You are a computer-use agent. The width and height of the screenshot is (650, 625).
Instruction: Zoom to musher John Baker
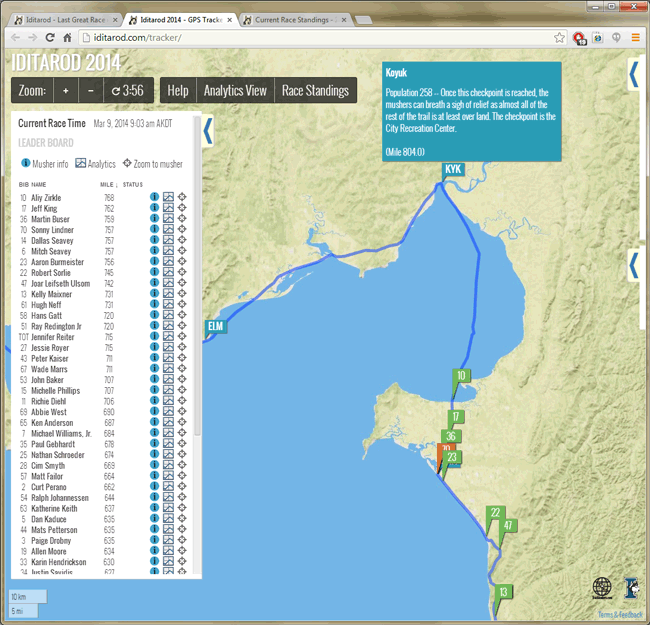[x=182, y=379]
